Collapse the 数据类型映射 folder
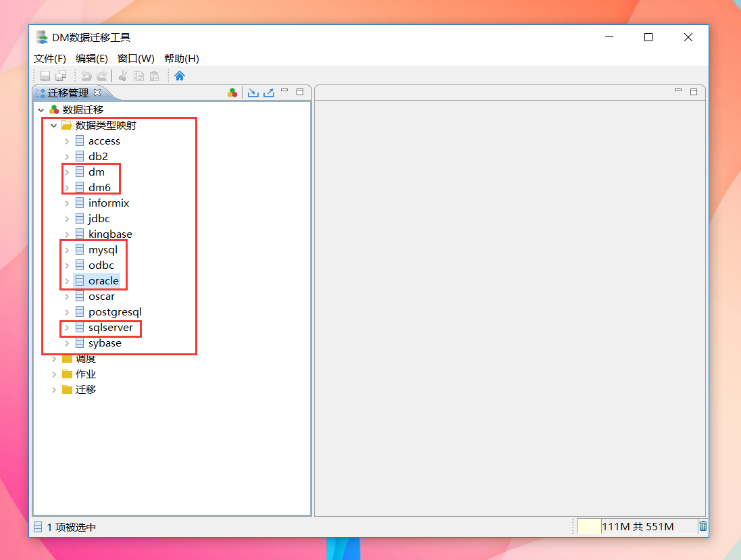Image resolution: width=741 pixels, height=560 pixels. pos(54,126)
